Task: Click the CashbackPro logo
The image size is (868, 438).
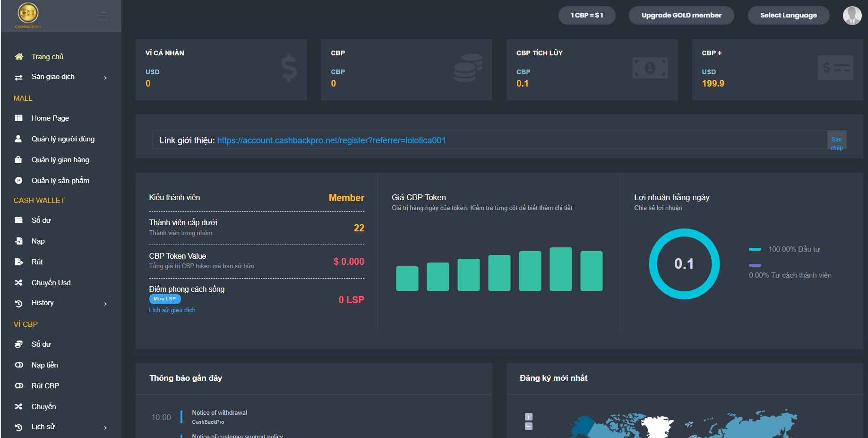Action: 28,15
